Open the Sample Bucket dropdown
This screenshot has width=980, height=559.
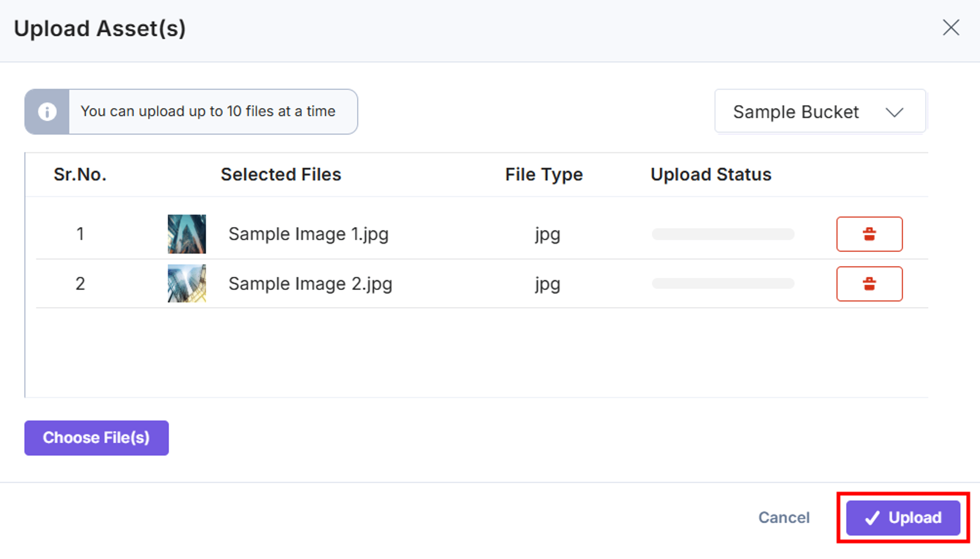click(820, 111)
